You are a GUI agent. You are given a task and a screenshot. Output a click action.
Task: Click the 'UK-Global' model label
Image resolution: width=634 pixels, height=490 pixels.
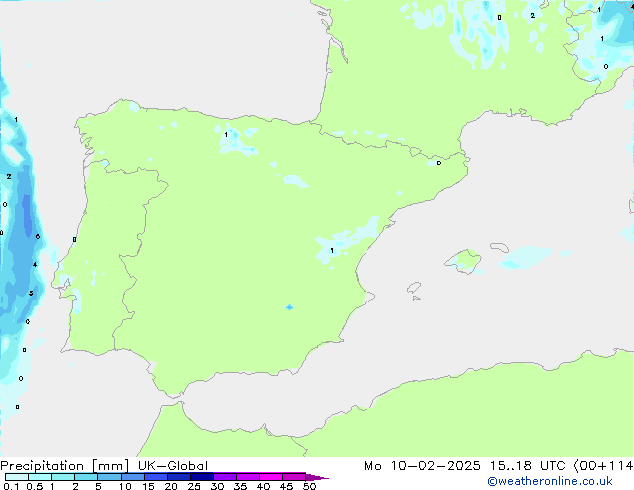click(x=173, y=466)
